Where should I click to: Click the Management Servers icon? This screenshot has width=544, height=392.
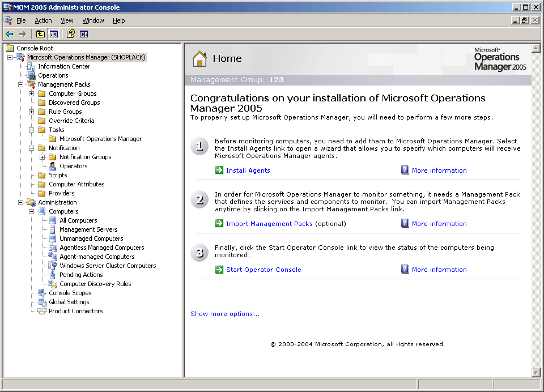(53, 229)
